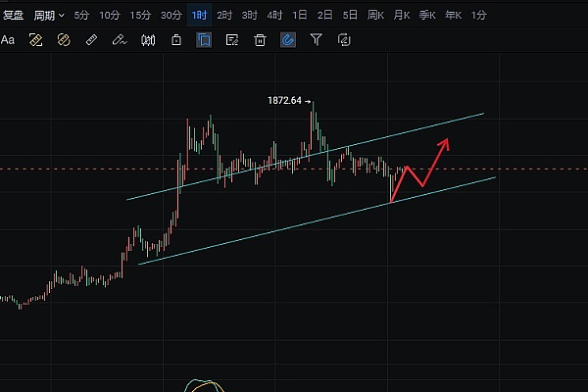Switch to the 5分 timeframe tab
This screenshot has width=588, height=392.
[x=81, y=16]
